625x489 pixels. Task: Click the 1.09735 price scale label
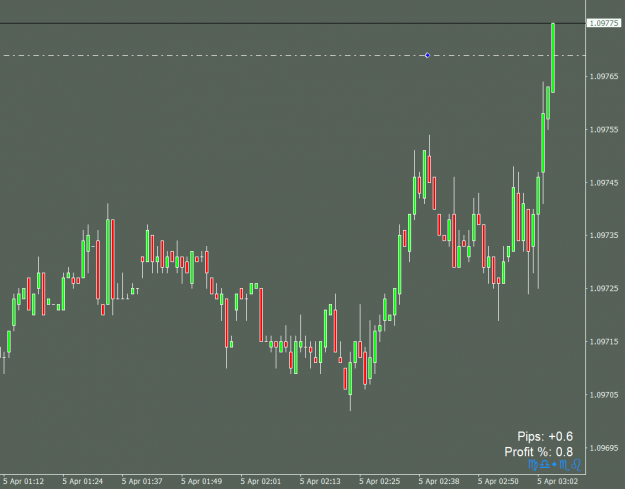pyautogui.click(x=604, y=235)
